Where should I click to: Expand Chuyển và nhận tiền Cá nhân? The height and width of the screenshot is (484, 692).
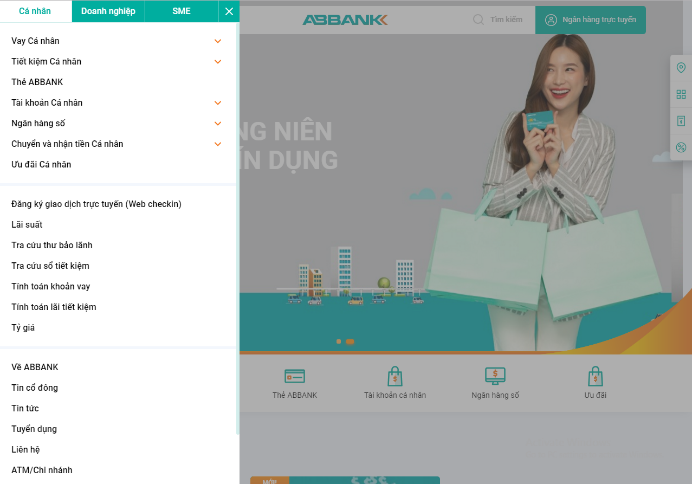tap(218, 144)
